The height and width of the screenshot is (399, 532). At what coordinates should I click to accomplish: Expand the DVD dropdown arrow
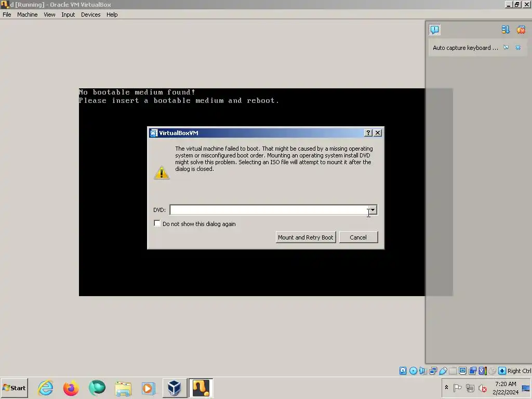pos(373,210)
